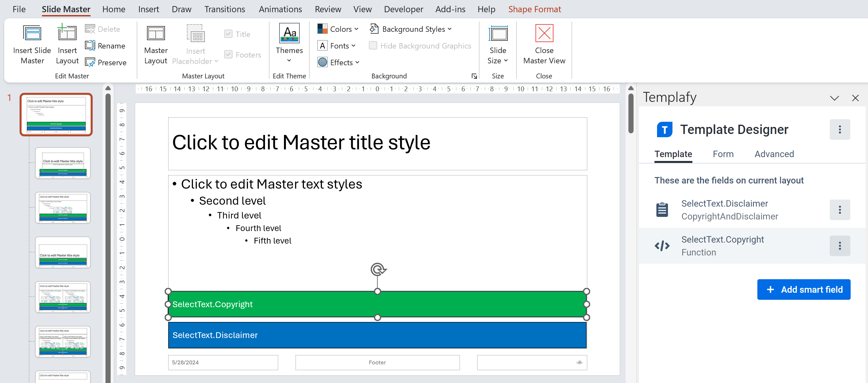868x383 pixels.
Task: Open Background Styles dropdown
Action: [410, 29]
